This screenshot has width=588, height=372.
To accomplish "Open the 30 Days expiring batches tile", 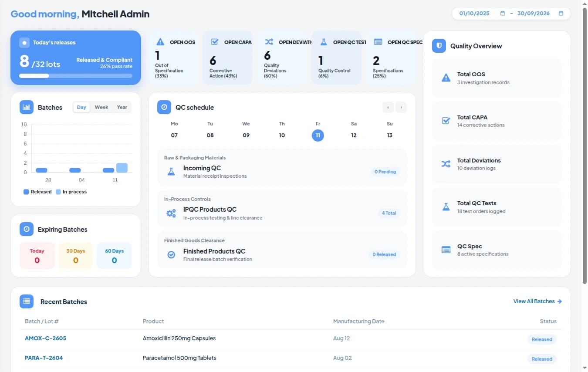I will 76,256.
